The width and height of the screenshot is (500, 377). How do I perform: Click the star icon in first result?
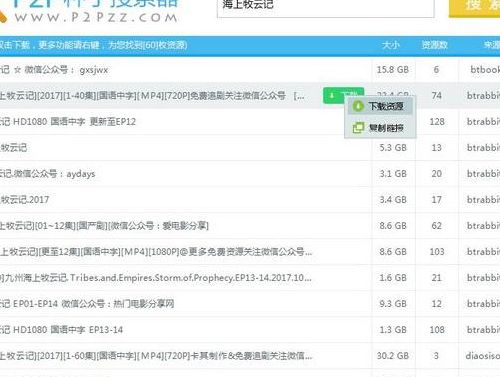[17, 70]
